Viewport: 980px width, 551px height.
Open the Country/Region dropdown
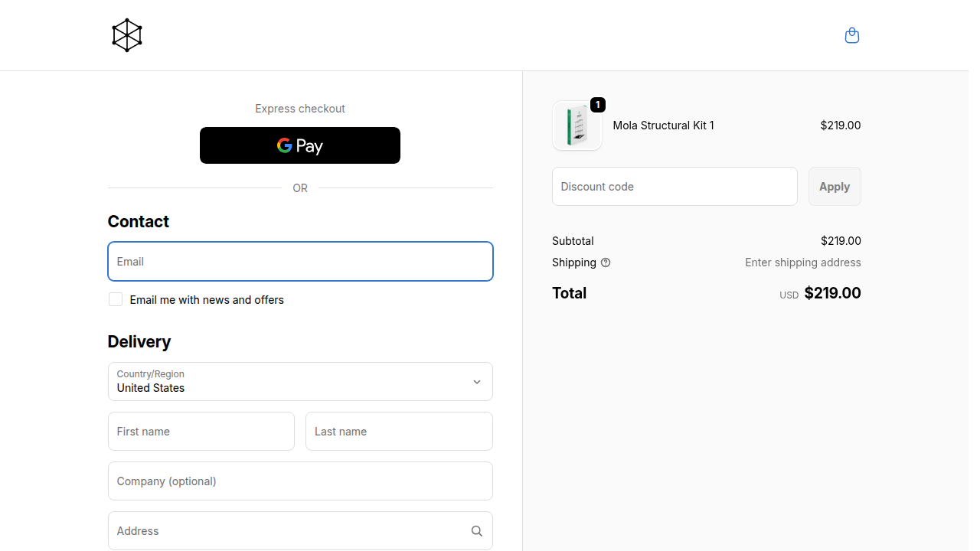click(300, 382)
